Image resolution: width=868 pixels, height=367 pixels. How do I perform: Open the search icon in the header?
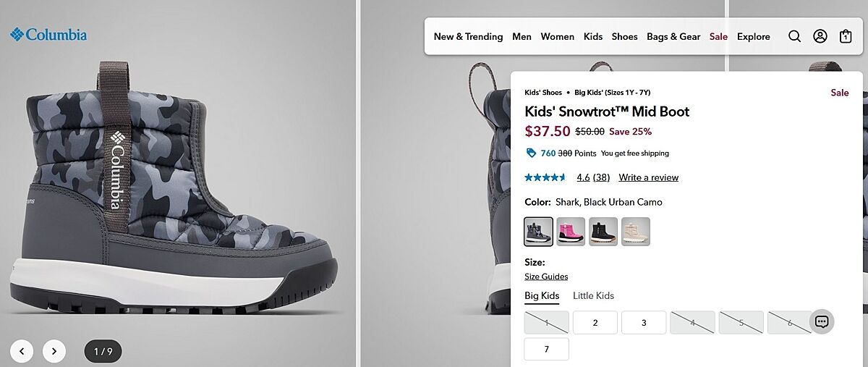[794, 36]
